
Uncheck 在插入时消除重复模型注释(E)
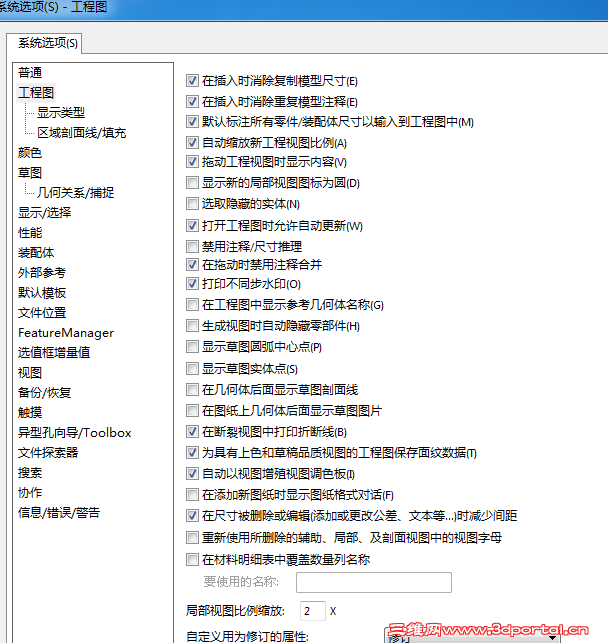(x=192, y=101)
